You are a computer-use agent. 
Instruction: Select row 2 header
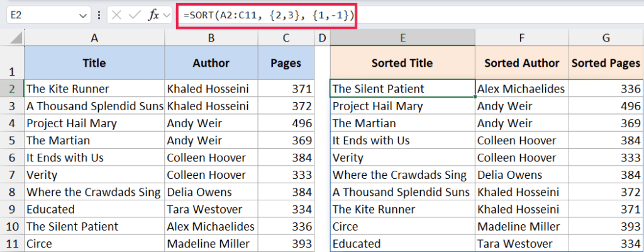(13, 89)
